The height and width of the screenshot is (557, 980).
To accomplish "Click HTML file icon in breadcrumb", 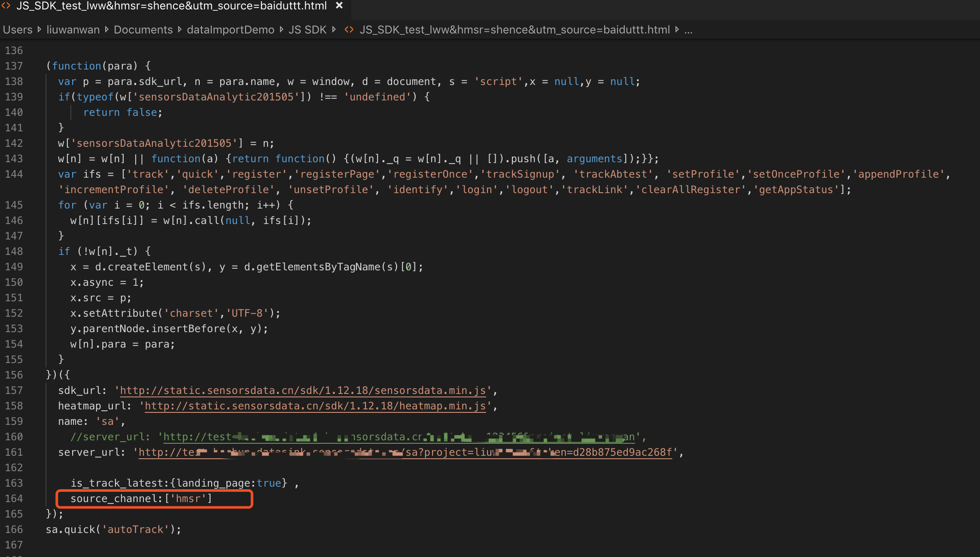I will coord(349,30).
